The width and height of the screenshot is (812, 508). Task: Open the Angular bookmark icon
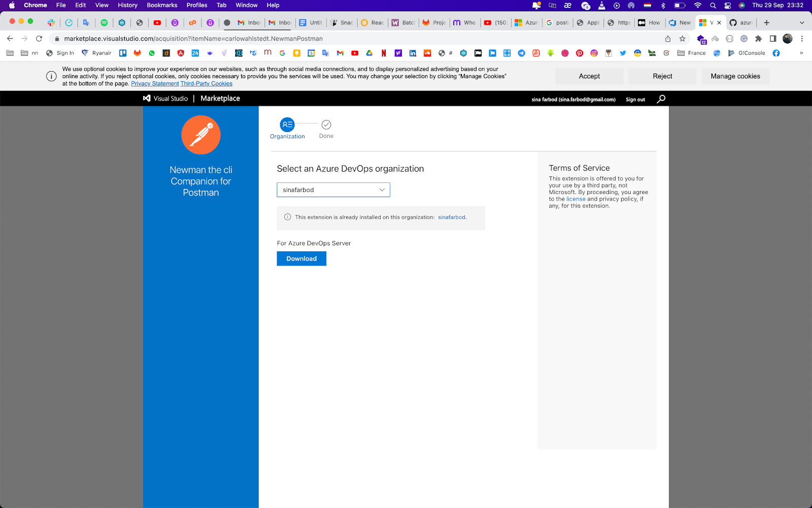click(x=181, y=53)
